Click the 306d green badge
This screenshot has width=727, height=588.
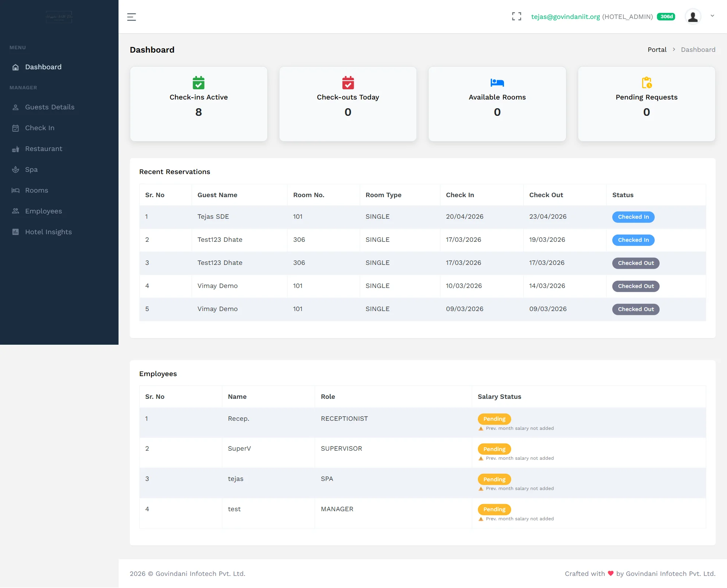[x=666, y=17]
